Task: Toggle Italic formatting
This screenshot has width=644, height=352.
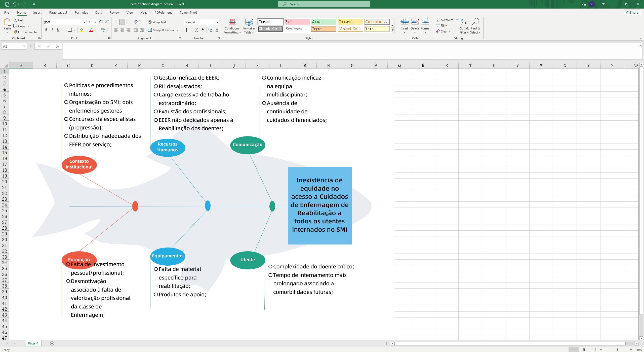Action: pyautogui.click(x=52, y=30)
